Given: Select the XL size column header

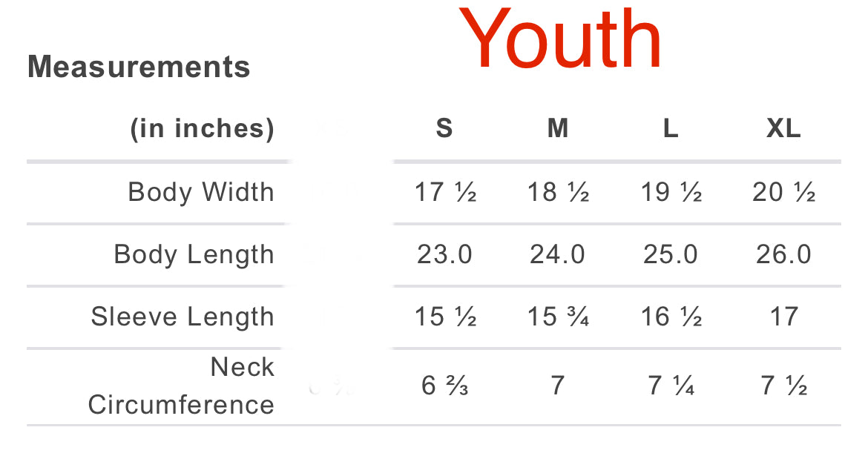Looking at the screenshot, I should coord(783,129).
